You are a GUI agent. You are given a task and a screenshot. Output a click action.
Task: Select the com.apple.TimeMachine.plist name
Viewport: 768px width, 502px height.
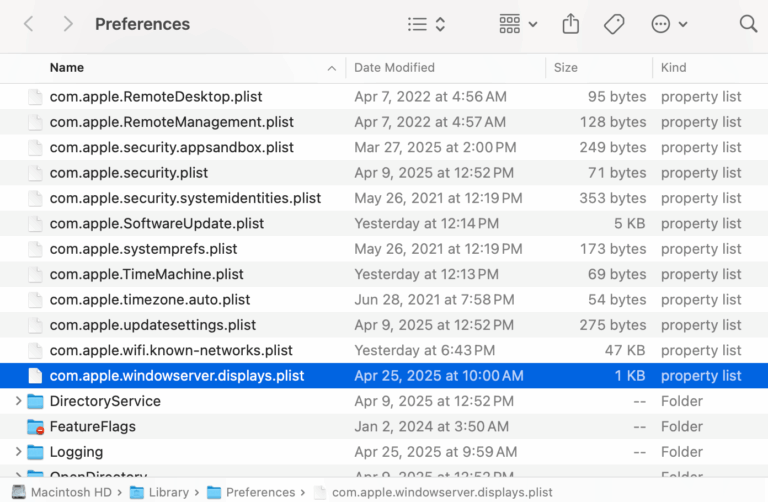pyautogui.click(x=146, y=274)
